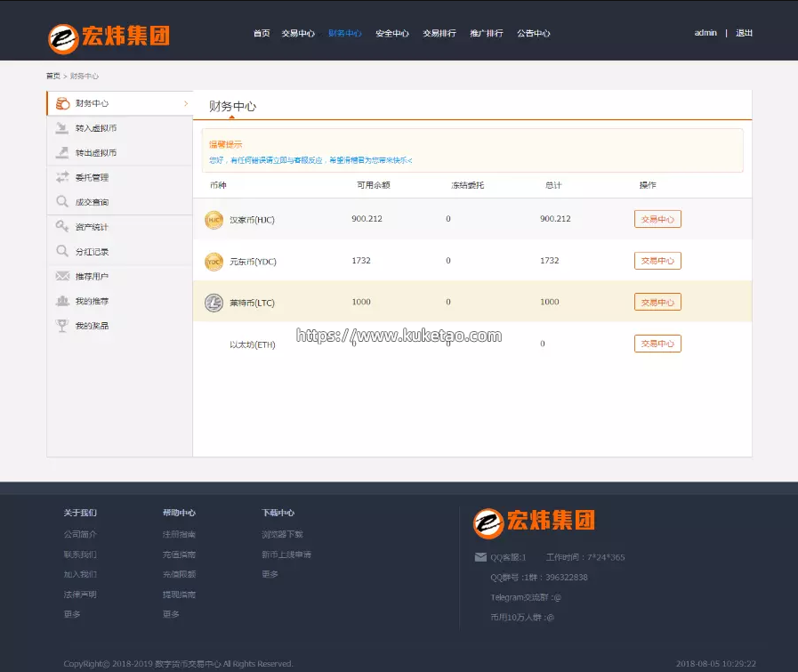Open 安全中心 in the top navigation
The width and height of the screenshot is (798, 672).
tap(392, 33)
